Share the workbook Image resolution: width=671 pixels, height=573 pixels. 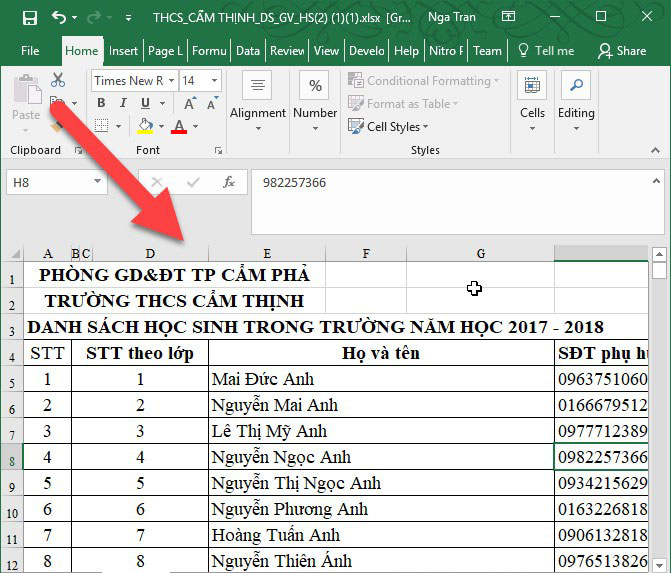click(x=622, y=51)
